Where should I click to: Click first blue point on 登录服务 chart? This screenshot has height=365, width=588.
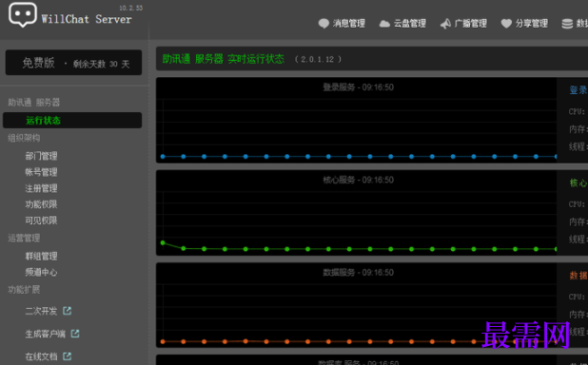(x=163, y=157)
